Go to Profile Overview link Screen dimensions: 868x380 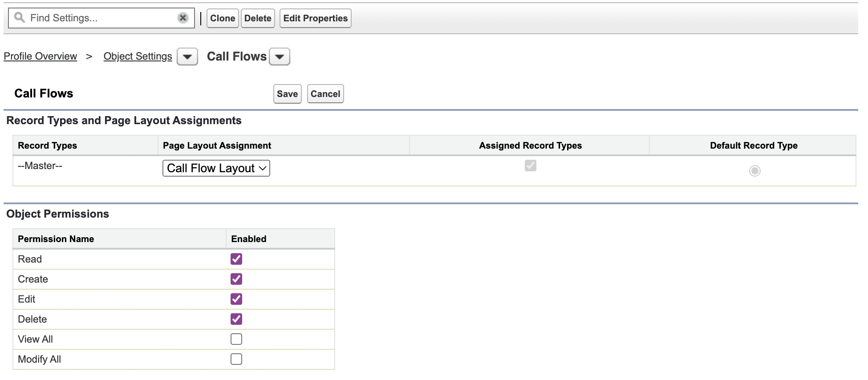(41, 57)
